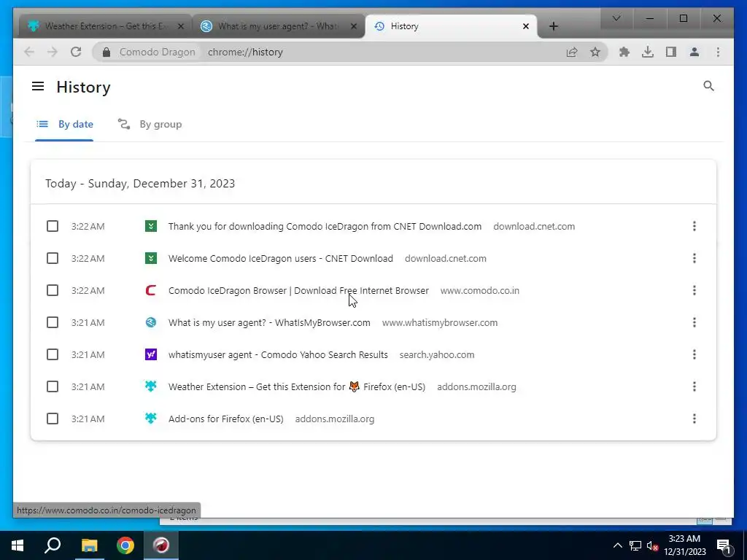Go forward one page

(x=53, y=52)
